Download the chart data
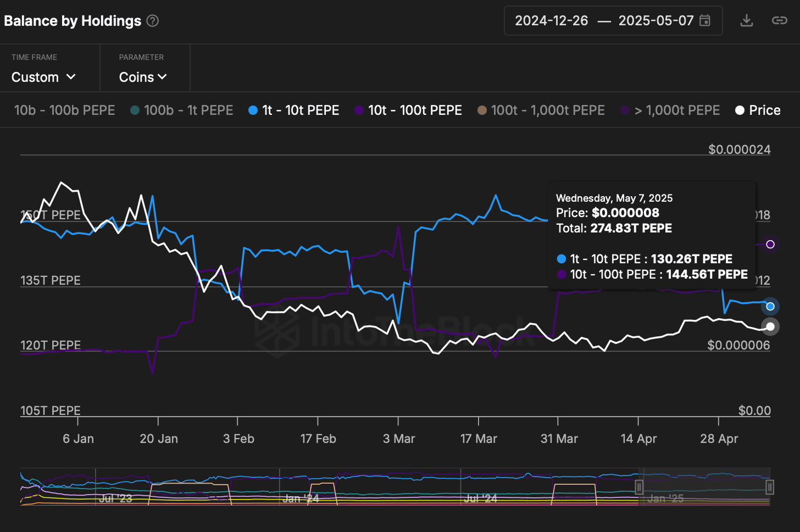The height and width of the screenshot is (532, 800). coord(746,21)
